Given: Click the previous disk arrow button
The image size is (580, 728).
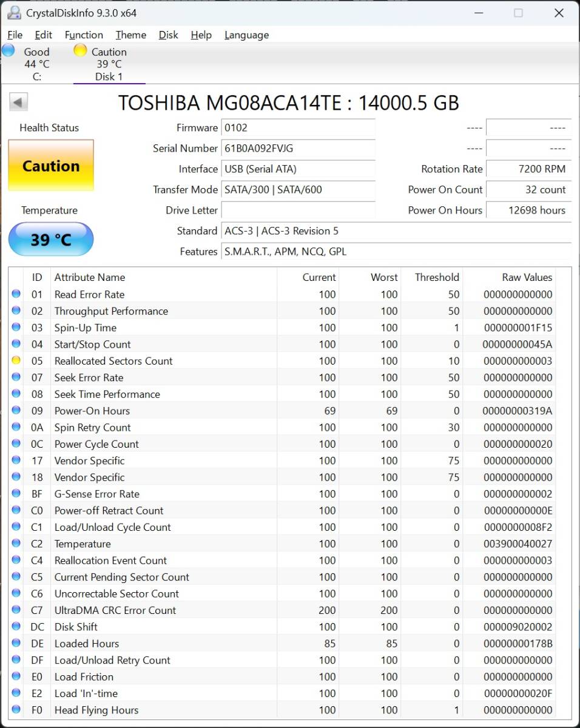Looking at the screenshot, I should [19, 102].
